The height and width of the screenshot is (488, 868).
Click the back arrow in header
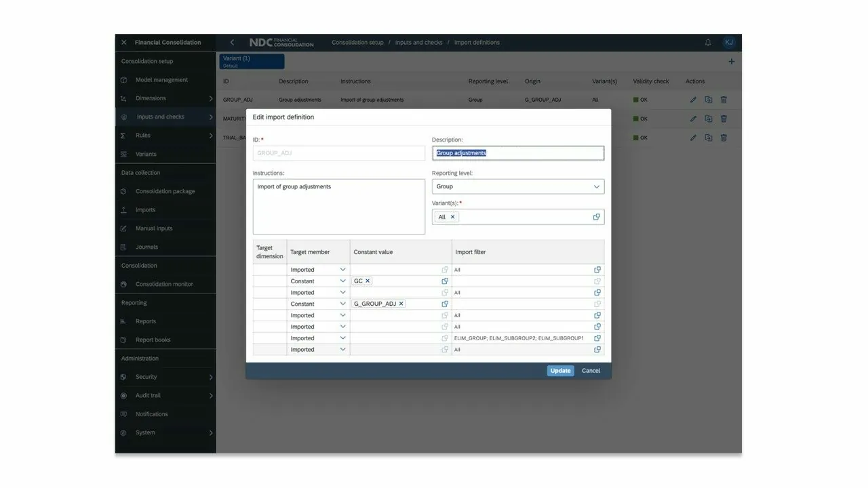tap(232, 43)
